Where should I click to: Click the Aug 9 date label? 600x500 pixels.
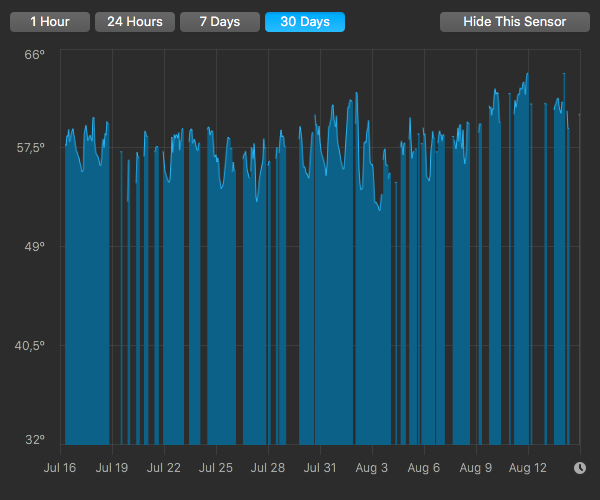476,467
